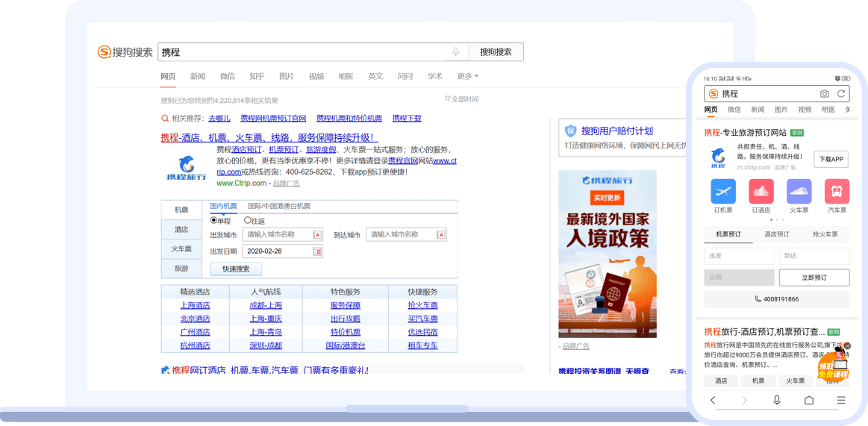Open calendar icon in 出发日期 field
The width and height of the screenshot is (868, 426).
[318, 251]
